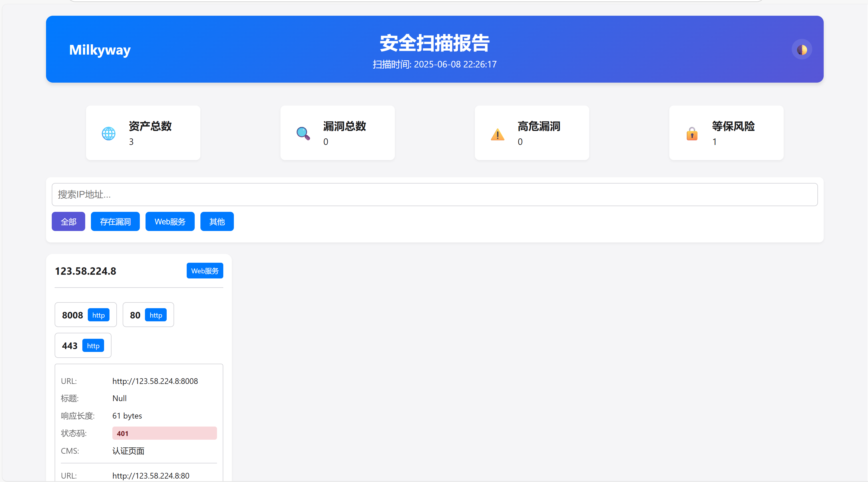The height and width of the screenshot is (482, 868).
Task: Select the 全部 filter tab
Action: click(x=68, y=221)
